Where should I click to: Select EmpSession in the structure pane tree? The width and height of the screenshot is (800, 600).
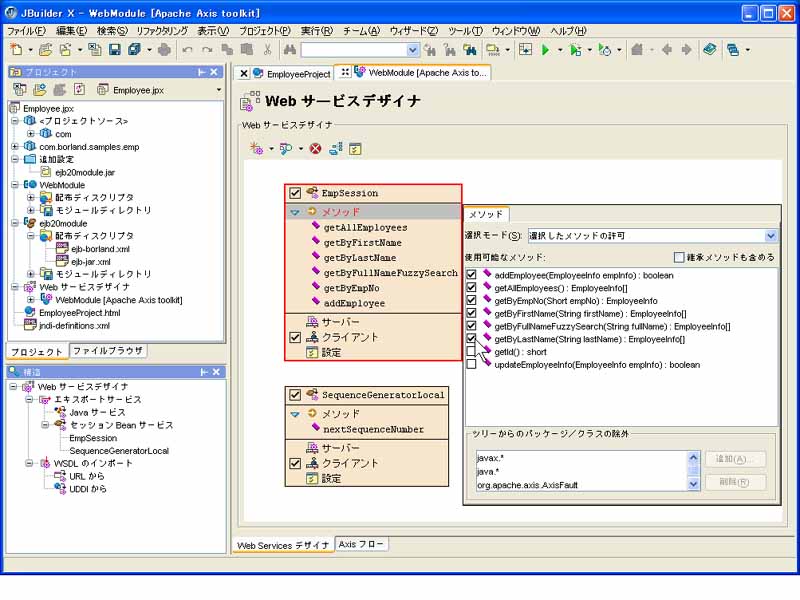[x=93, y=438]
